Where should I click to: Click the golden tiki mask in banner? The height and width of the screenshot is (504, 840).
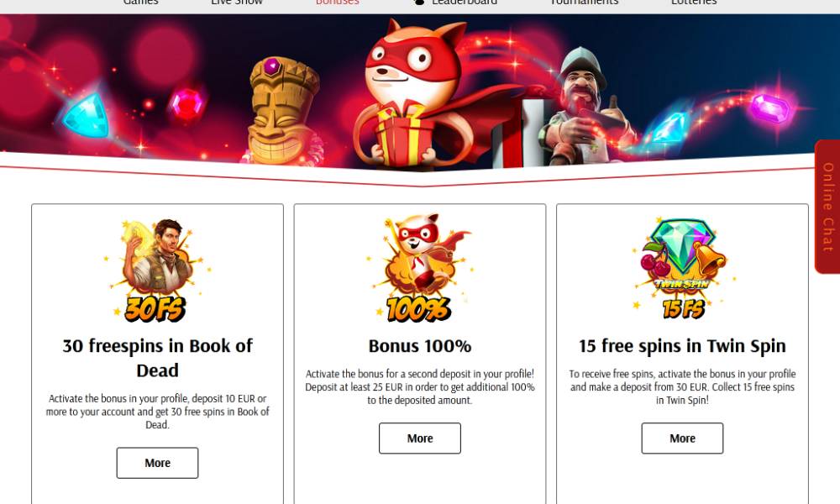282,111
